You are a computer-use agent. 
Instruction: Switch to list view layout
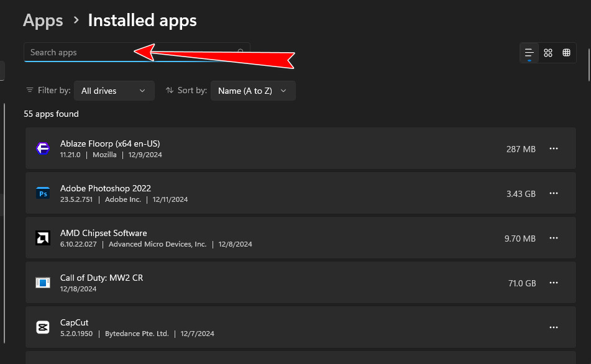click(x=529, y=53)
